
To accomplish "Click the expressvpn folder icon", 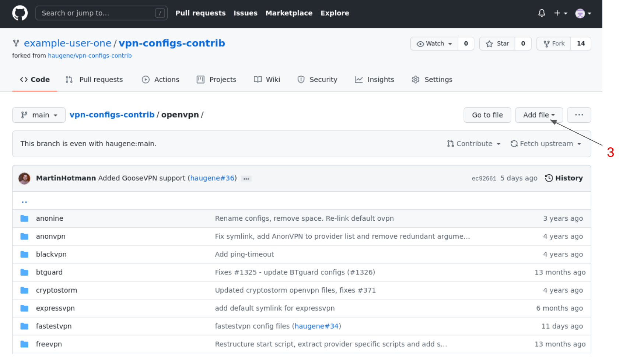I will (24, 308).
